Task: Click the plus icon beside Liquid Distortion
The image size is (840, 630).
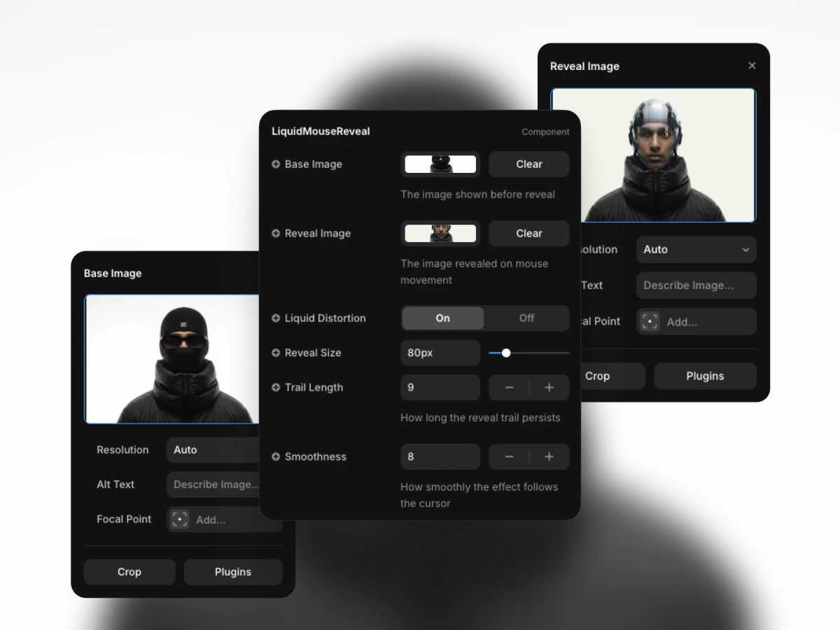Action: coord(276,318)
